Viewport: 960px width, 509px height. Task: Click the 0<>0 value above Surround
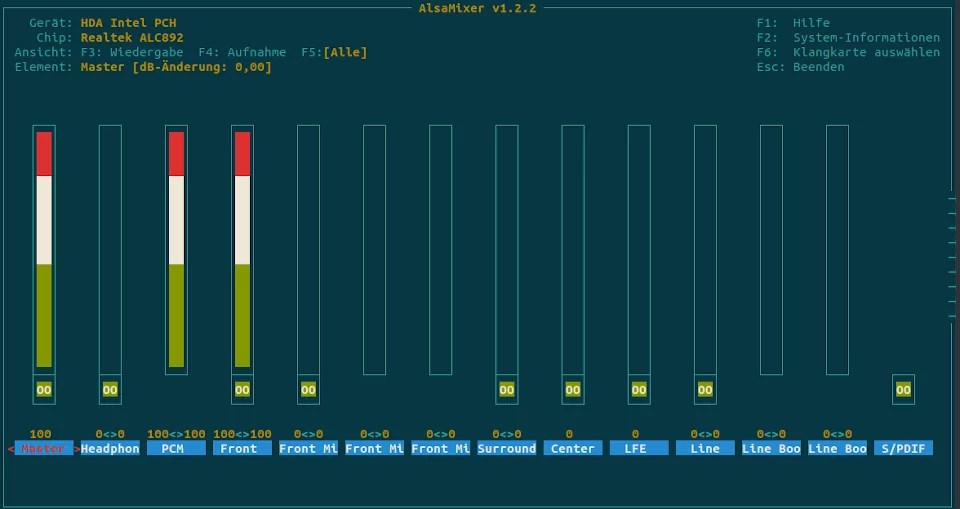(507, 434)
